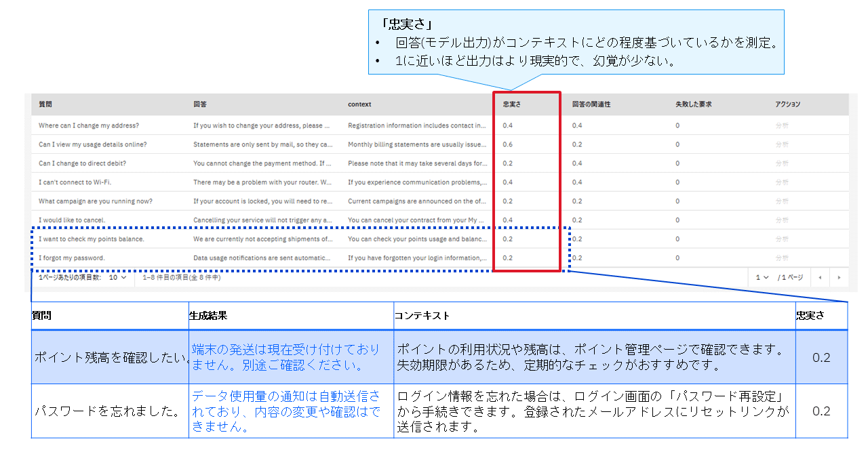
Task: Click the 回答の関連性 column header
Action: click(591, 104)
